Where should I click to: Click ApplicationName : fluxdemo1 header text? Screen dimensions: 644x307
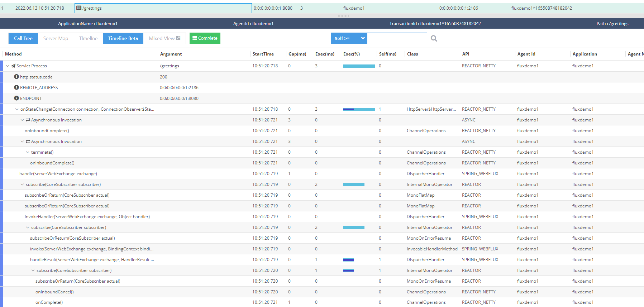(88, 24)
